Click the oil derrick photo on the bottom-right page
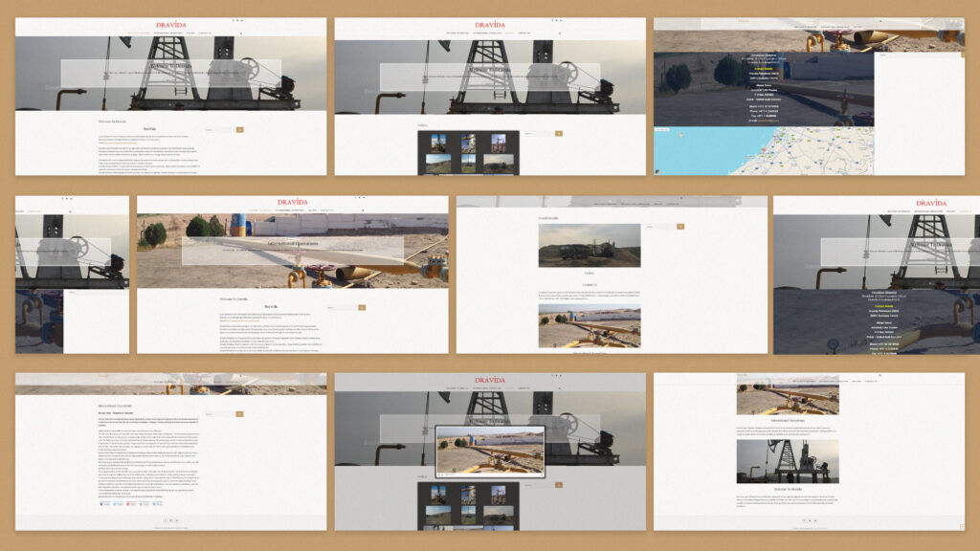The height and width of the screenshot is (551, 980). (x=787, y=461)
